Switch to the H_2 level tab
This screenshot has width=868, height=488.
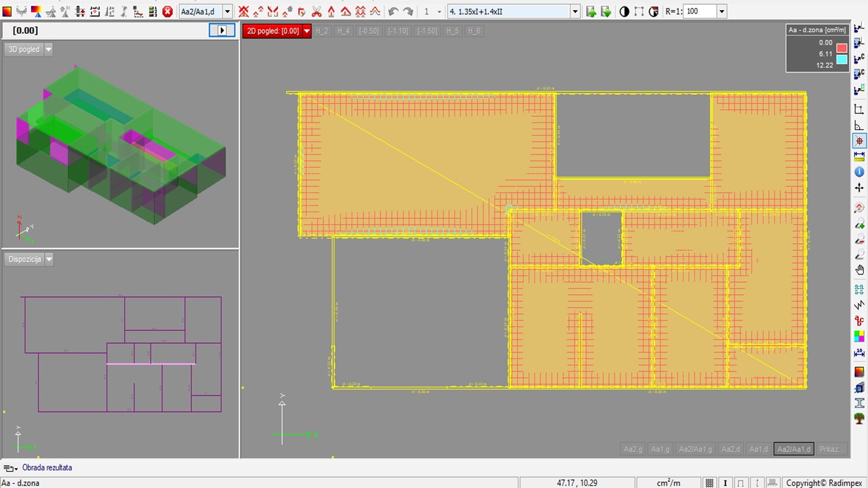[x=321, y=31]
